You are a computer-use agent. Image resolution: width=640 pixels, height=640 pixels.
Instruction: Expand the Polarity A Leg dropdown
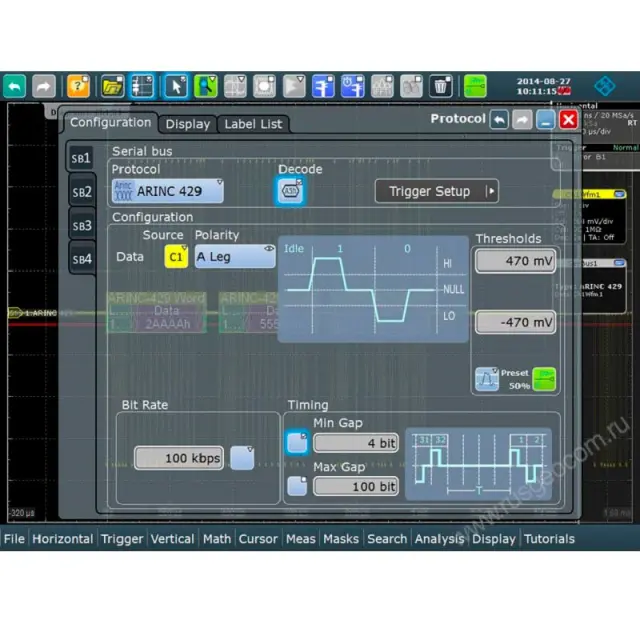(x=235, y=257)
